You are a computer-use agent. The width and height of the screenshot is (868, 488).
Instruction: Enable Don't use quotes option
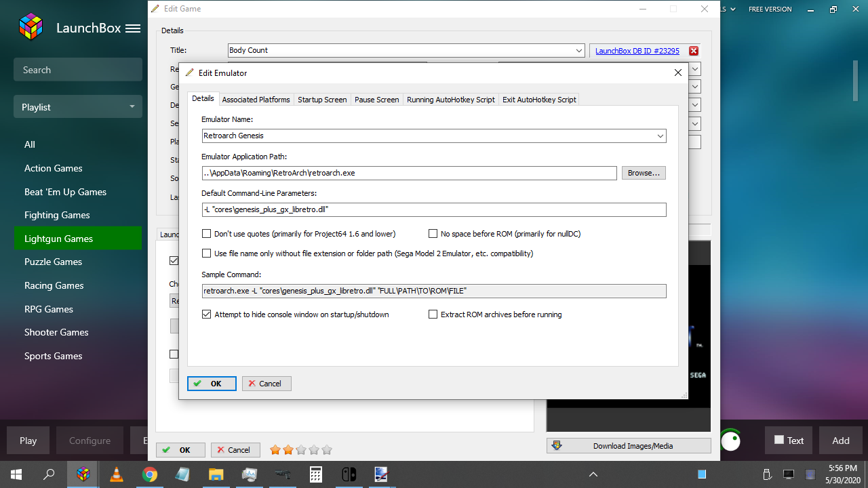[x=207, y=234]
